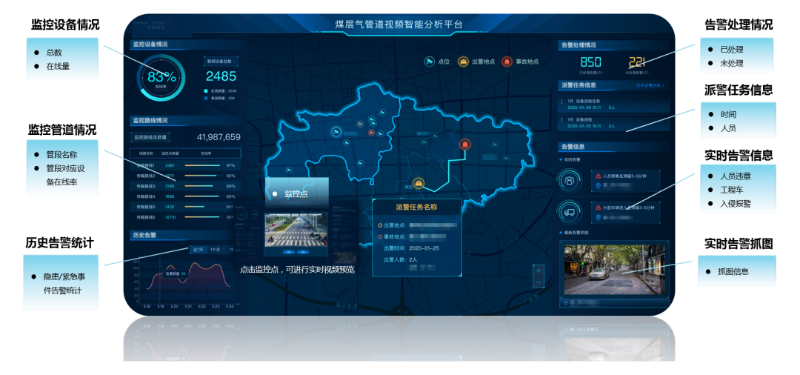The width and height of the screenshot is (800, 375).
Task: Click the 在线率 column header
Action: coord(206,153)
